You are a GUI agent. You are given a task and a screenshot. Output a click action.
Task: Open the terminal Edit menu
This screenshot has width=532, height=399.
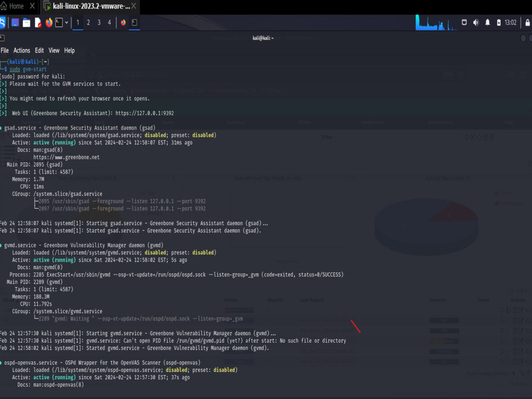[x=39, y=50]
